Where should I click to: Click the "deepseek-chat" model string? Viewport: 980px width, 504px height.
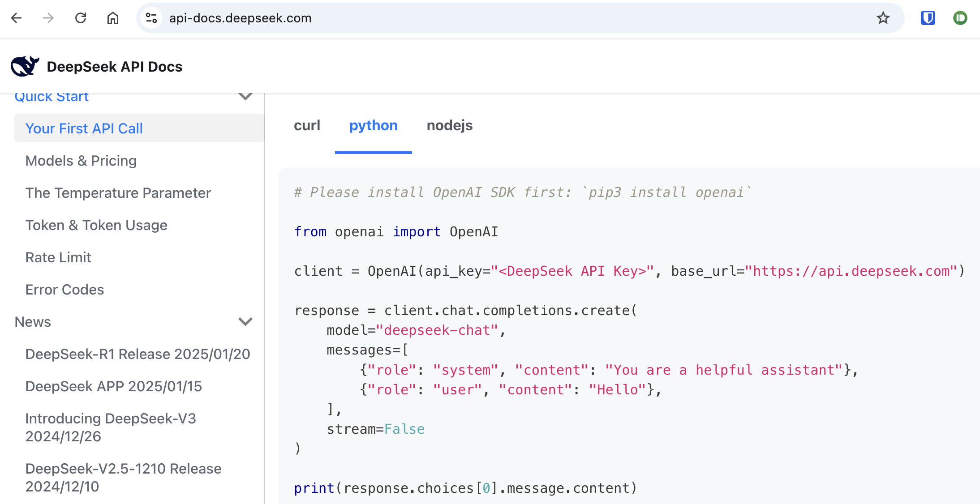coord(437,330)
